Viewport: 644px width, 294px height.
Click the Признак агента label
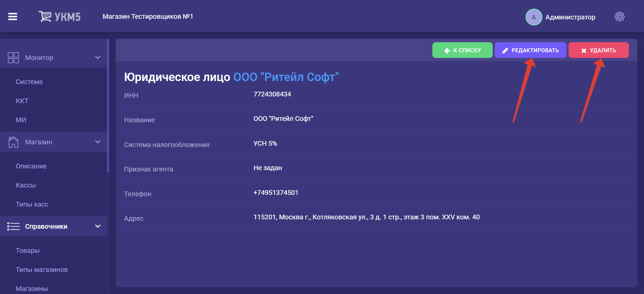click(x=149, y=169)
